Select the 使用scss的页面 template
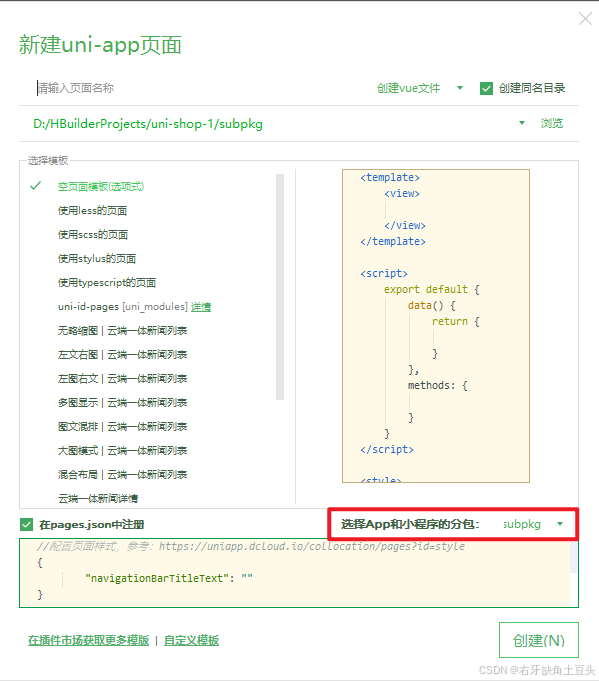This screenshot has height=681, width=599. coord(93,235)
